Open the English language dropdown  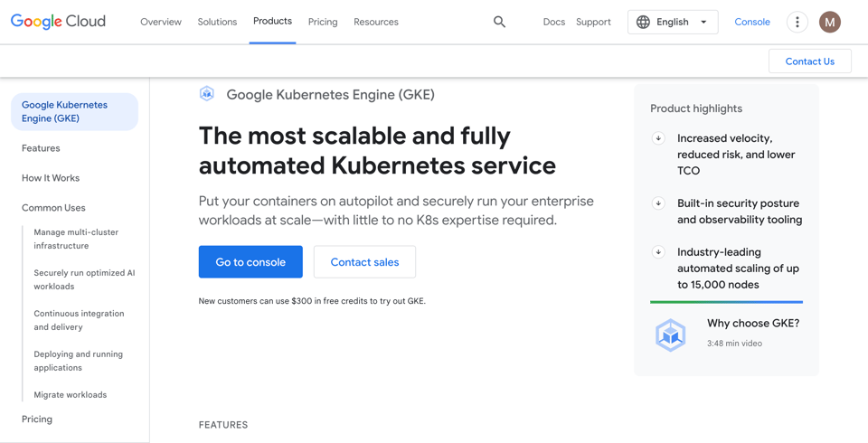[x=673, y=22]
